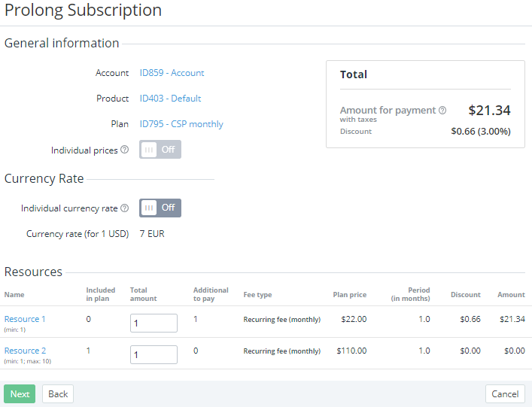The image size is (532, 407).
Task: Cancel the subscription prolongation
Action: pos(505,394)
